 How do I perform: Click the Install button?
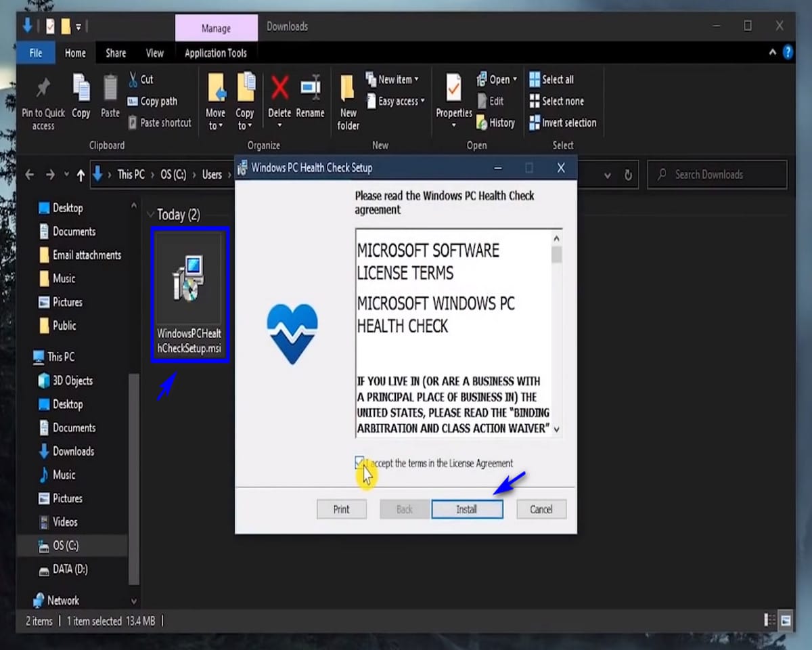467,509
